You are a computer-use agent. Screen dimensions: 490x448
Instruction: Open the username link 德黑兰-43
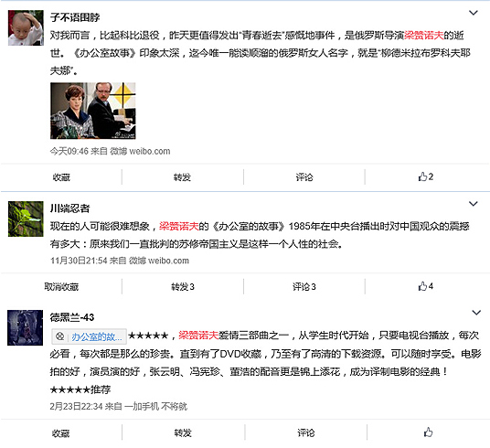[x=72, y=317]
